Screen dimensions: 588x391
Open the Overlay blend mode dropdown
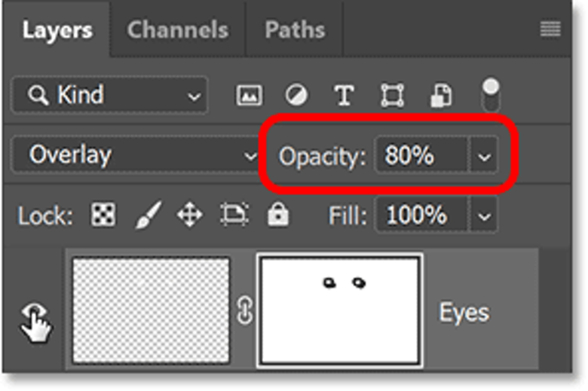tap(136, 155)
